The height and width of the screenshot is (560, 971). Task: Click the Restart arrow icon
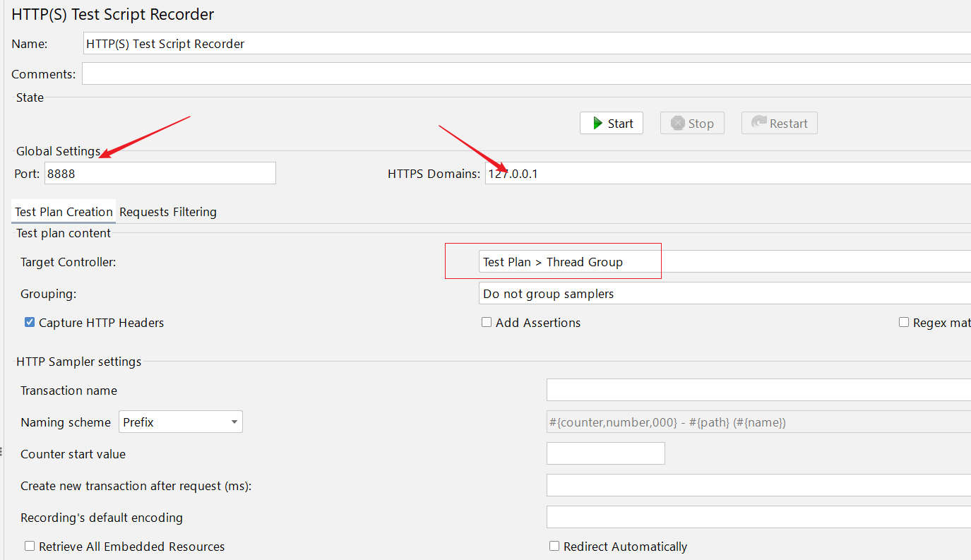pos(759,123)
